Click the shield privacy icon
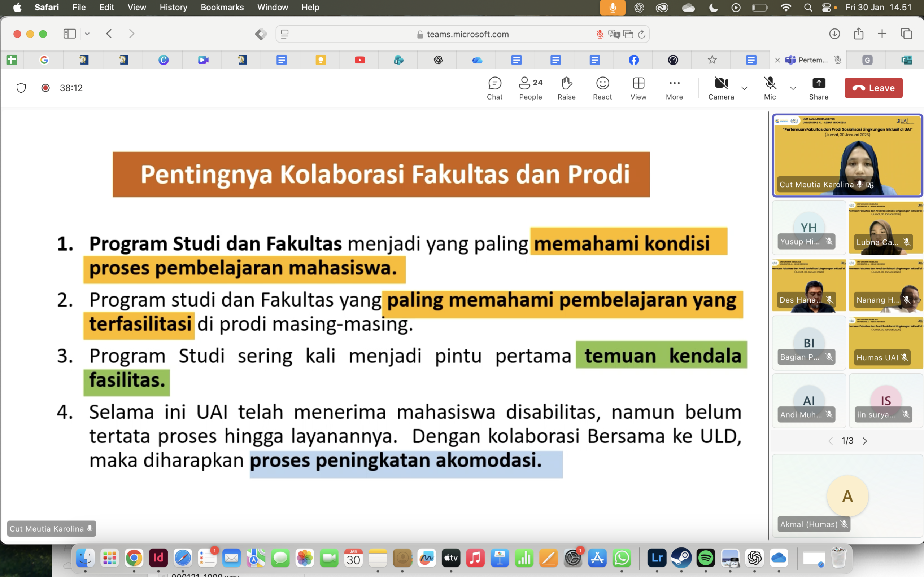The height and width of the screenshot is (577, 924). [x=21, y=88]
